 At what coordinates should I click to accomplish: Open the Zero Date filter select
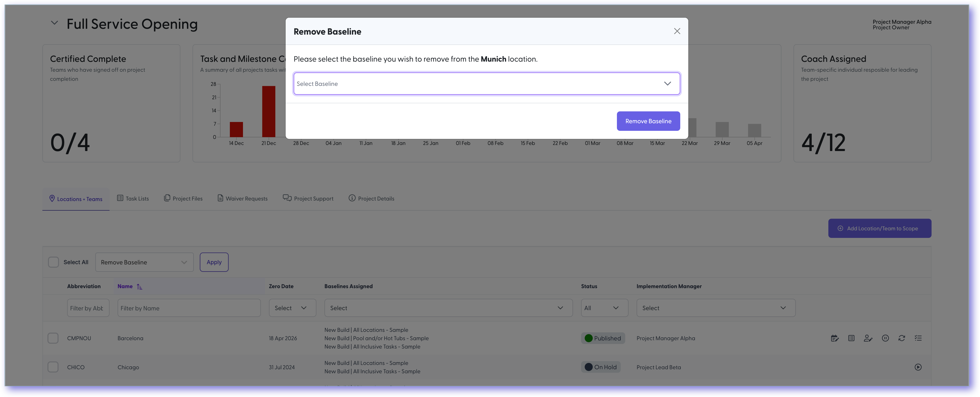[292, 308]
